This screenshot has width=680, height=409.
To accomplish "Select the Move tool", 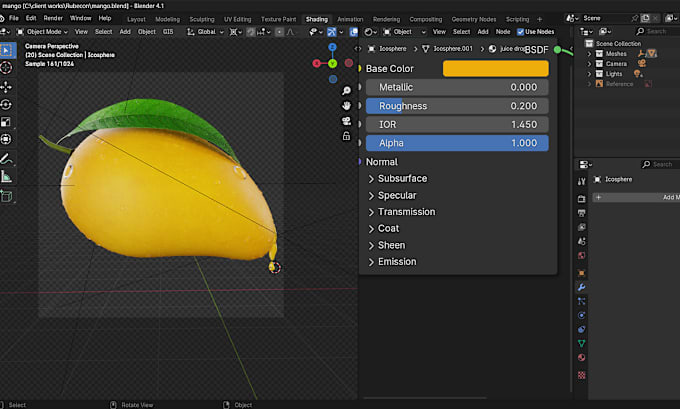I will click(x=6, y=87).
